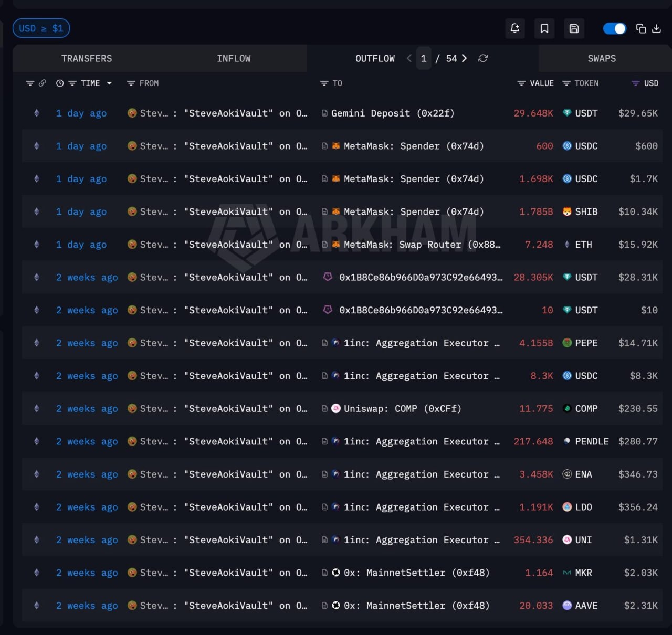Switch to the TRANSFERS tab
The image size is (672, 635).
tap(87, 58)
